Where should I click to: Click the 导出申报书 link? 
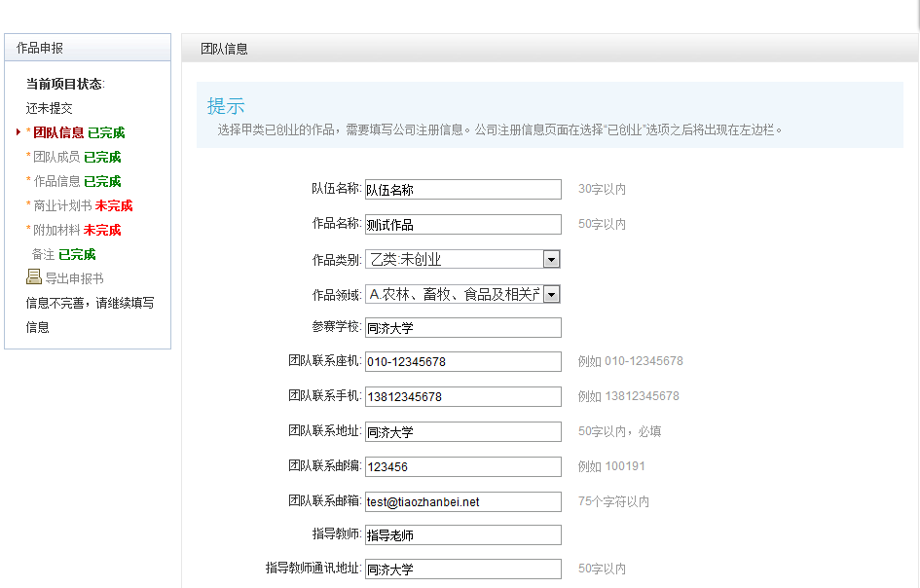click(75, 278)
